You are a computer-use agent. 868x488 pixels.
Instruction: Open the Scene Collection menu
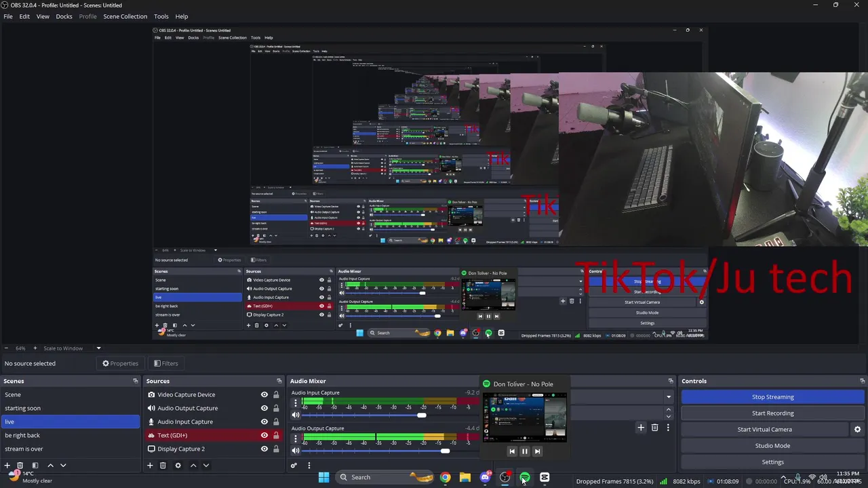point(125,16)
